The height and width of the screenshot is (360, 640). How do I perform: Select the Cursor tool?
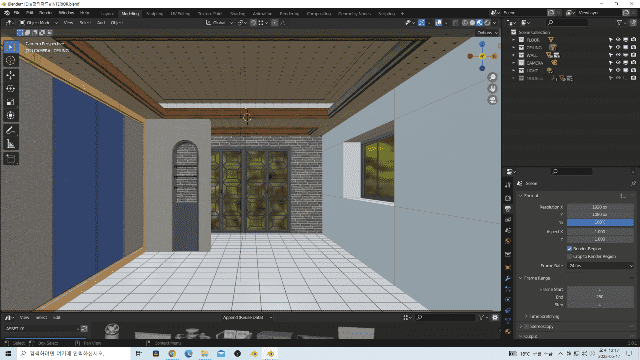pos(11,60)
